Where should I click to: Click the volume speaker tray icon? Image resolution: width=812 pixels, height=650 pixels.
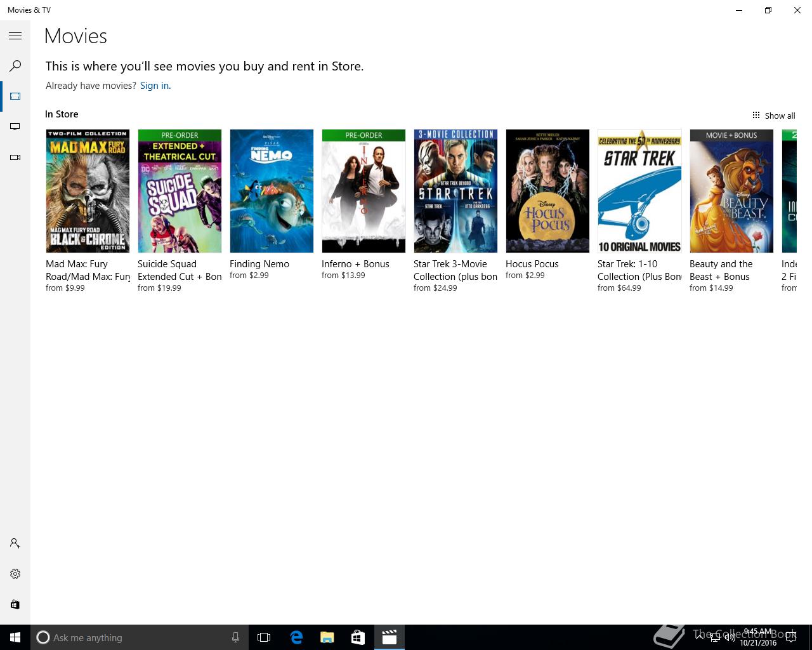(x=730, y=637)
